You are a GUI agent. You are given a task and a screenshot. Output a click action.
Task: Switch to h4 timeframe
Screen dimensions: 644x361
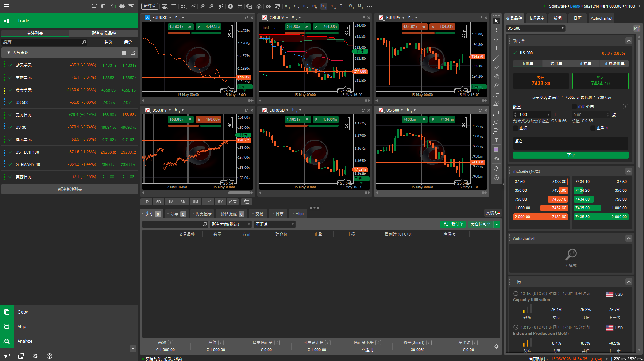[332, 6]
